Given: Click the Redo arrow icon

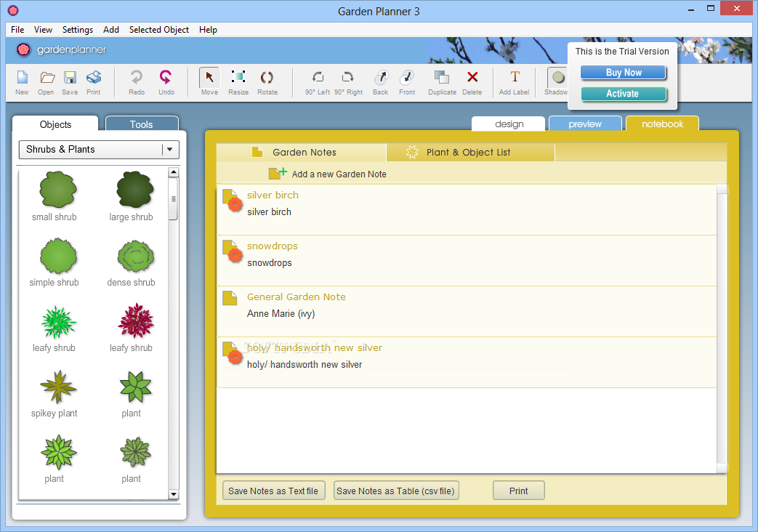Looking at the screenshot, I should [x=137, y=77].
